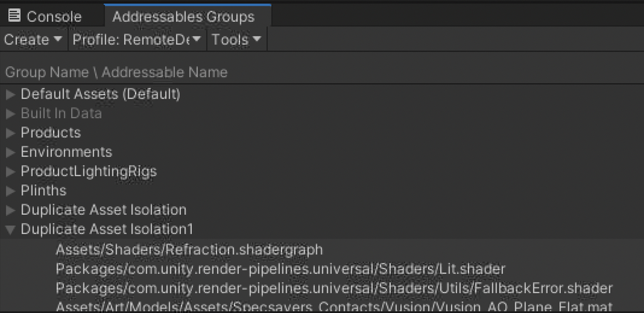Screen dimensions: 644x313
Task: Select the Refraction.shadergraph asset entry
Action: (x=189, y=250)
